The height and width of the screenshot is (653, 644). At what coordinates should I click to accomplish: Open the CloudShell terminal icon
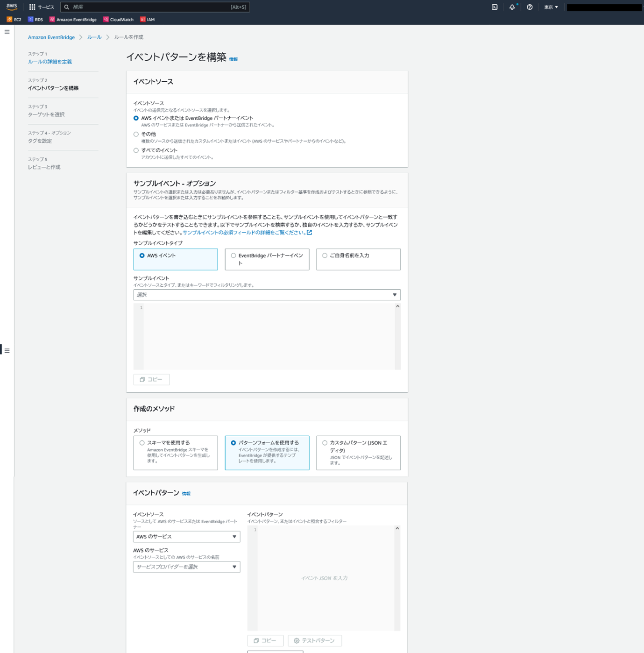coord(495,7)
